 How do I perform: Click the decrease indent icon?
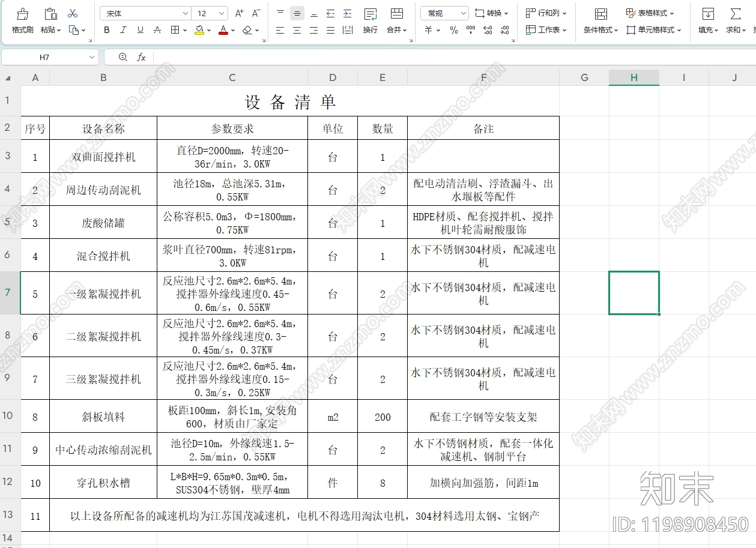pyautogui.click(x=330, y=13)
